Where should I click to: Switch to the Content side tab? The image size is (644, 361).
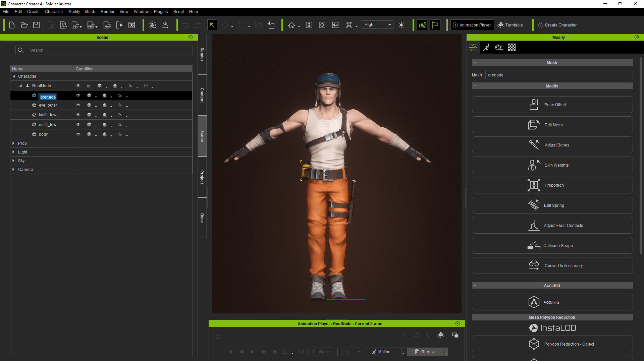coord(202,95)
